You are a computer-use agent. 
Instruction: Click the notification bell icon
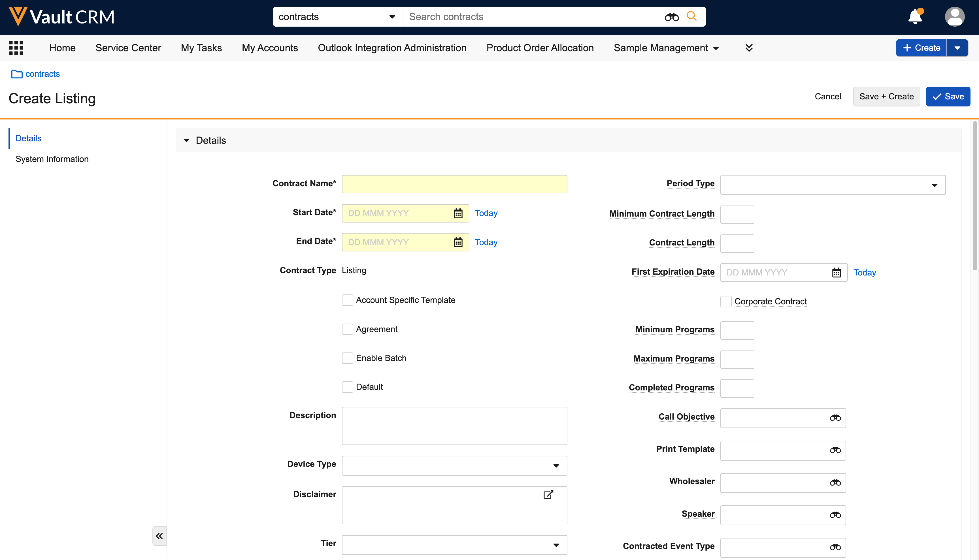pyautogui.click(x=915, y=17)
